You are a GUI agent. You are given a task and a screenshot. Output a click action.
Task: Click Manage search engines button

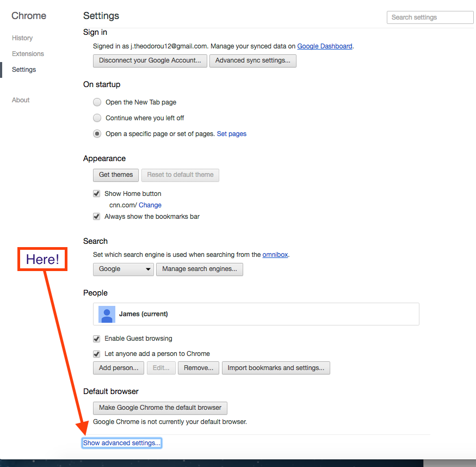[200, 269]
